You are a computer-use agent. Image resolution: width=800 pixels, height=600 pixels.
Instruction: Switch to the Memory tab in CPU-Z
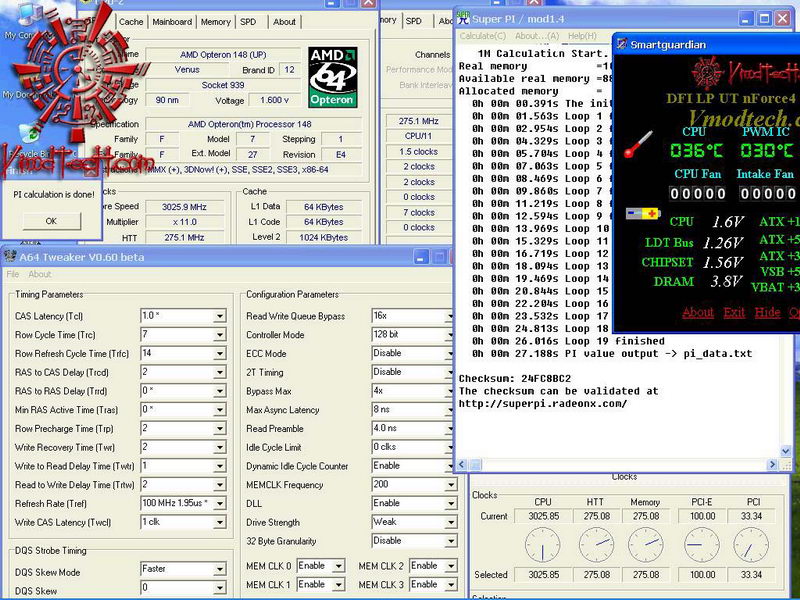pyautogui.click(x=215, y=22)
